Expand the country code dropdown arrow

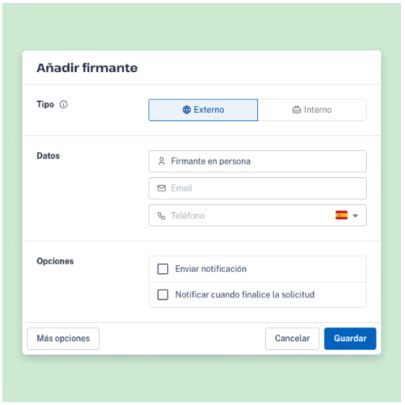355,216
